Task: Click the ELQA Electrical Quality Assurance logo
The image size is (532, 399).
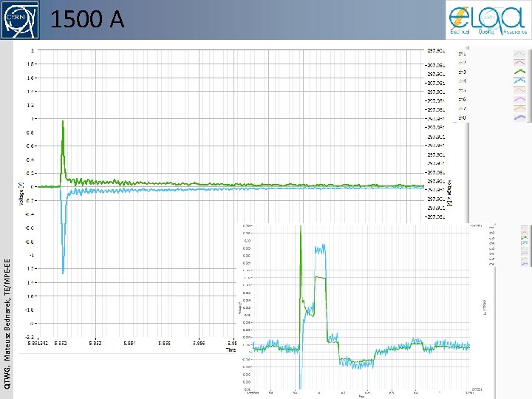Action: (488, 20)
